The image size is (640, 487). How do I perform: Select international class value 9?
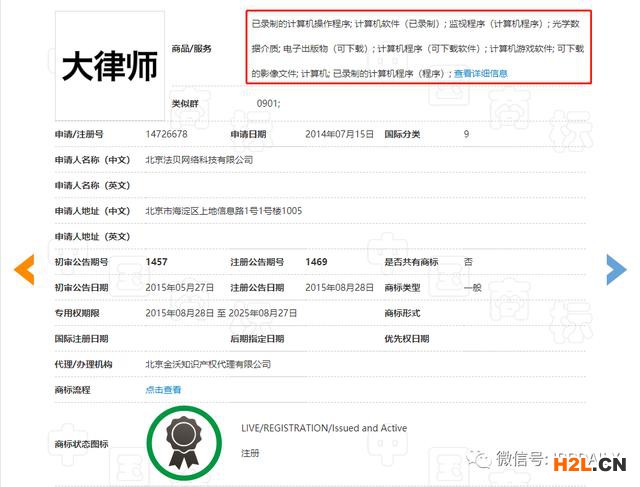click(466, 134)
